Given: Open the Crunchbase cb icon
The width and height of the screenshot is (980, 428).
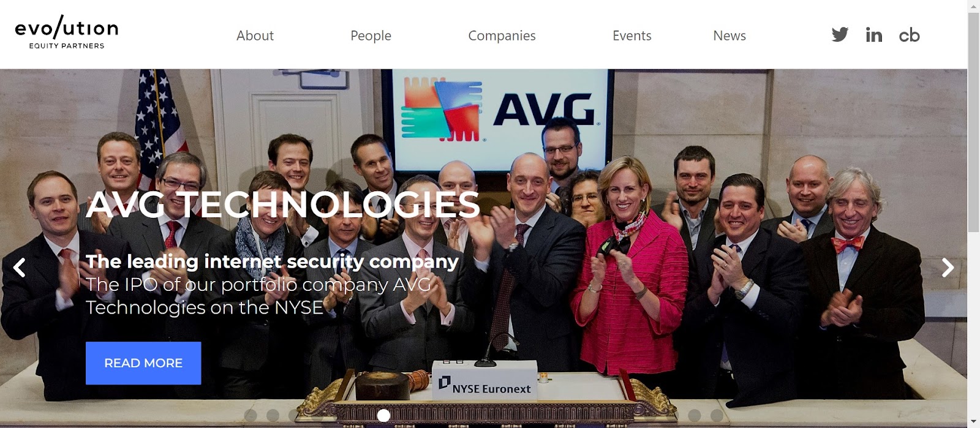Looking at the screenshot, I should coord(909,35).
